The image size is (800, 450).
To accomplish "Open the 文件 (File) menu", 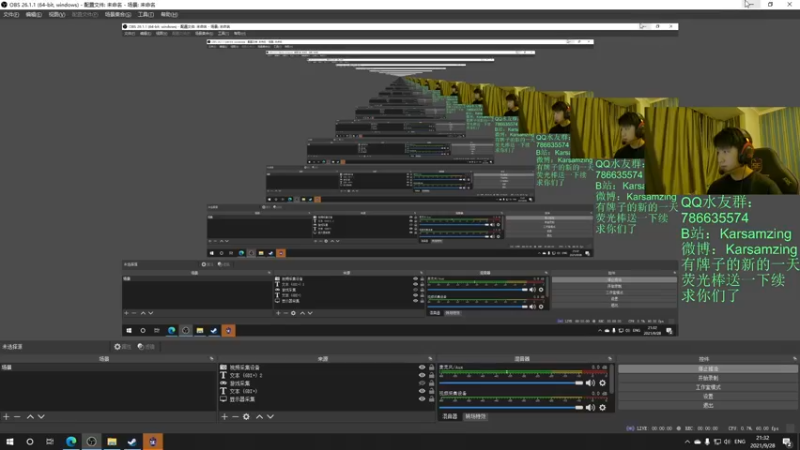I will [x=11, y=14].
